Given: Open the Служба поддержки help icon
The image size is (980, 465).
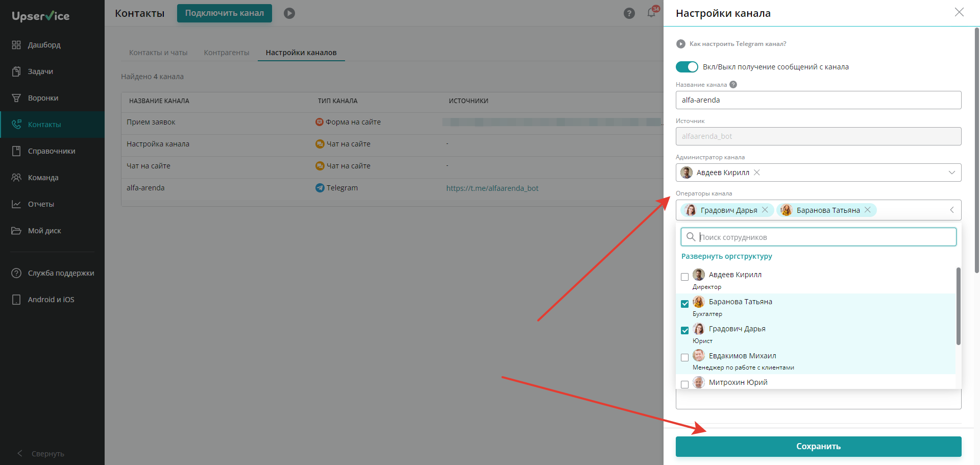Looking at the screenshot, I should point(16,273).
